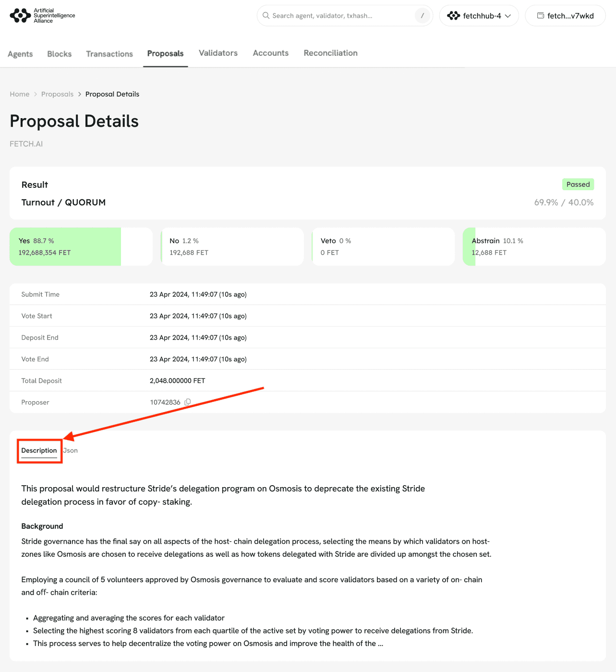Switch to the Json tab
This screenshot has width=616, height=672.
pos(71,451)
